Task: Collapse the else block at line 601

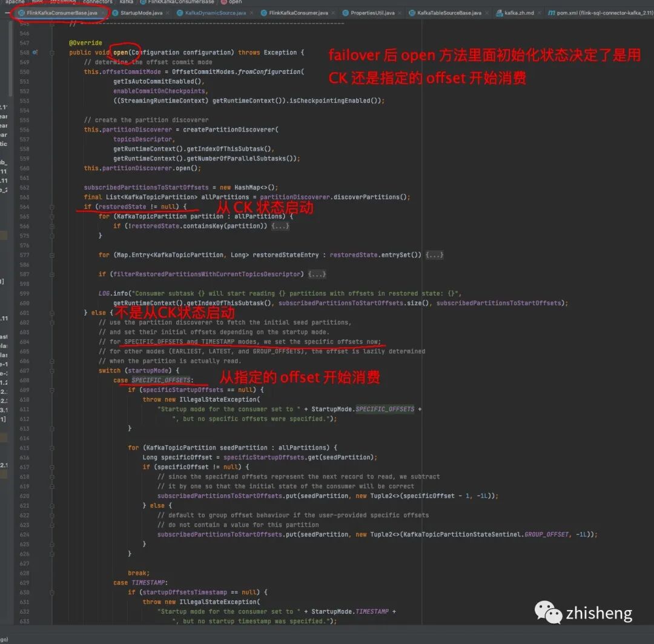Action: 52,313
